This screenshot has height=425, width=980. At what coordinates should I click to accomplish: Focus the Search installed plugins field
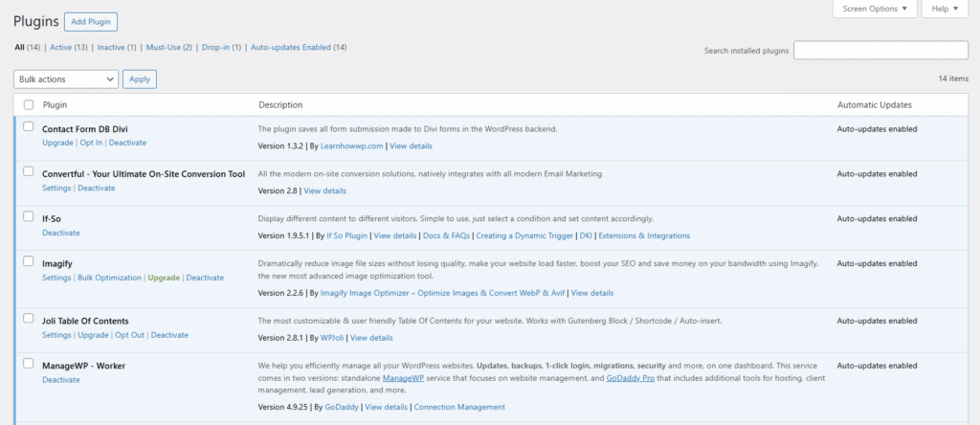point(880,51)
